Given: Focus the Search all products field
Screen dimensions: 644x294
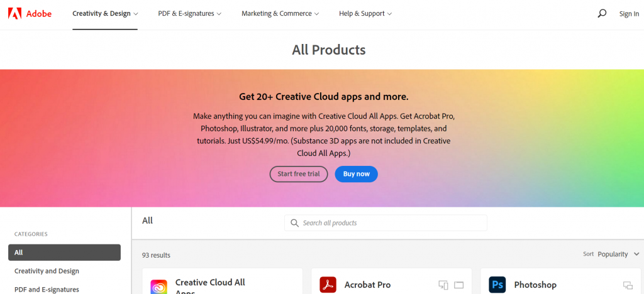Looking at the screenshot, I should point(386,223).
